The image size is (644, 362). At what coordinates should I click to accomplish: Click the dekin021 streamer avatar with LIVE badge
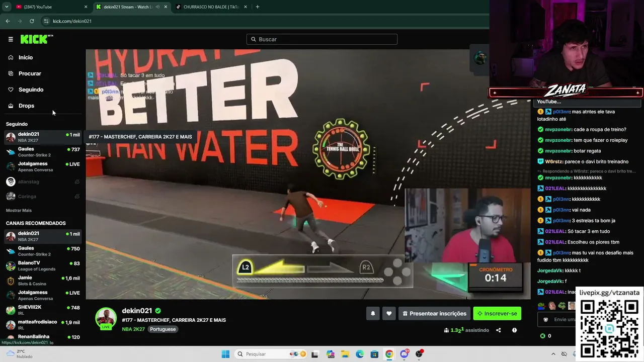click(x=106, y=318)
